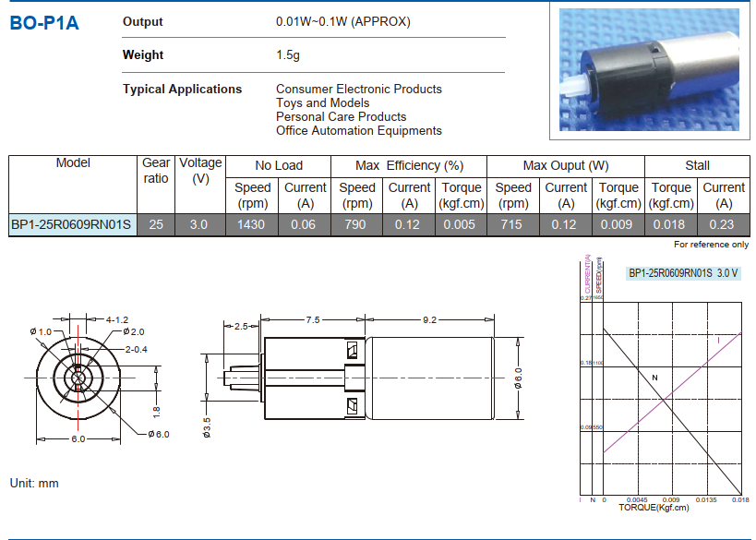756x540 pixels.
Task: Click the Unit: mm note
Action: click(x=34, y=483)
